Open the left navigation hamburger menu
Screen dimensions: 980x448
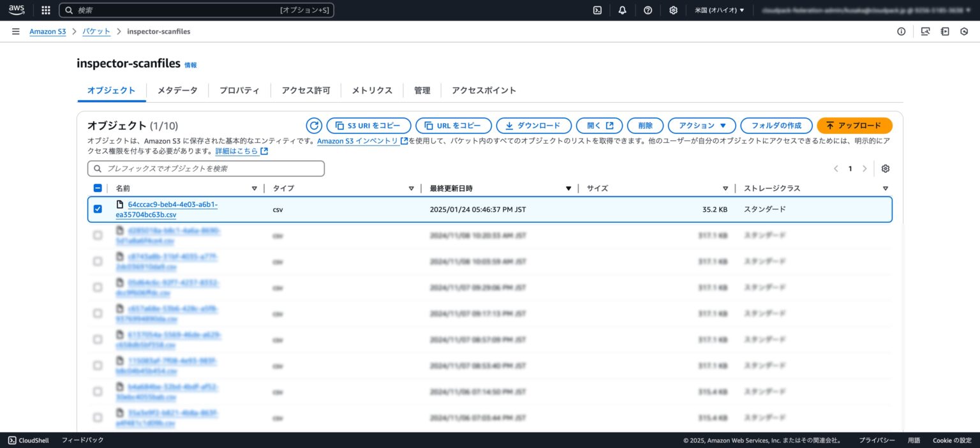pos(15,31)
